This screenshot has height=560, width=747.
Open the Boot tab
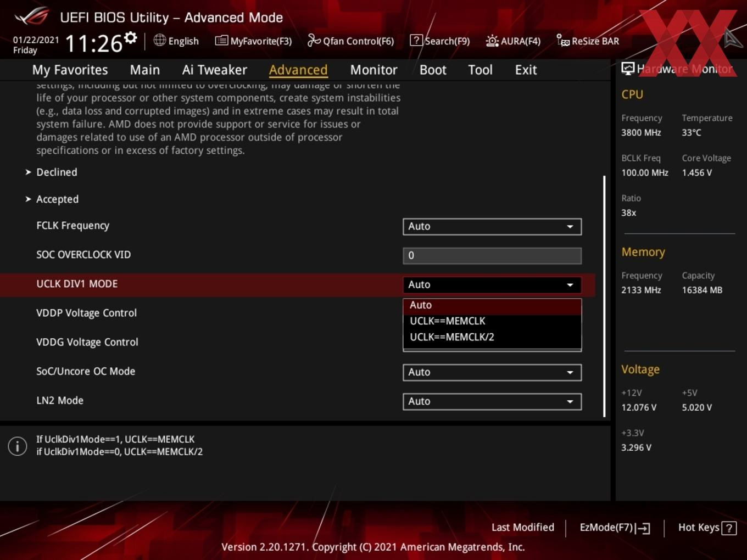click(433, 70)
